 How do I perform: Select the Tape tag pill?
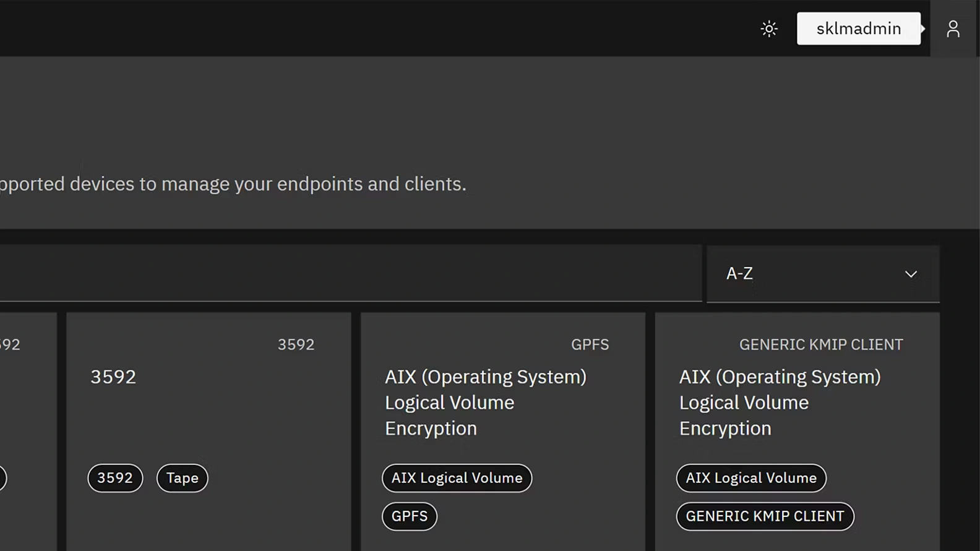tap(182, 478)
